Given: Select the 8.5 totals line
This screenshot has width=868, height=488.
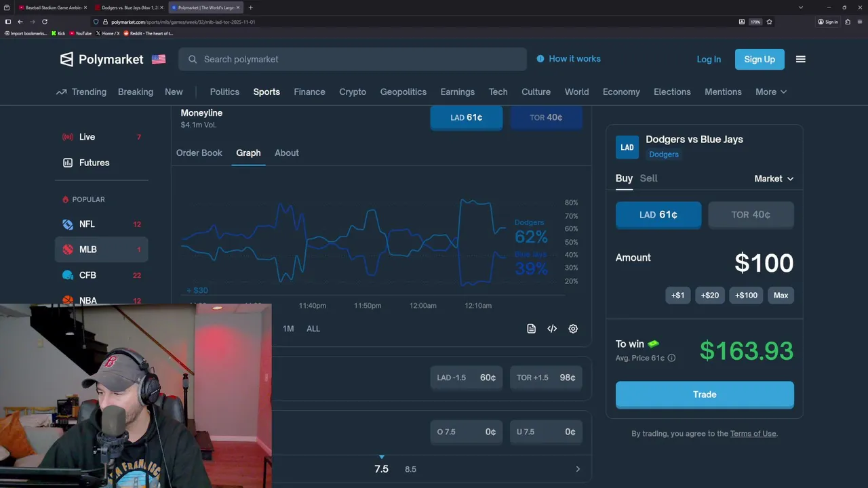Looking at the screenshot, I should [410, 469].
